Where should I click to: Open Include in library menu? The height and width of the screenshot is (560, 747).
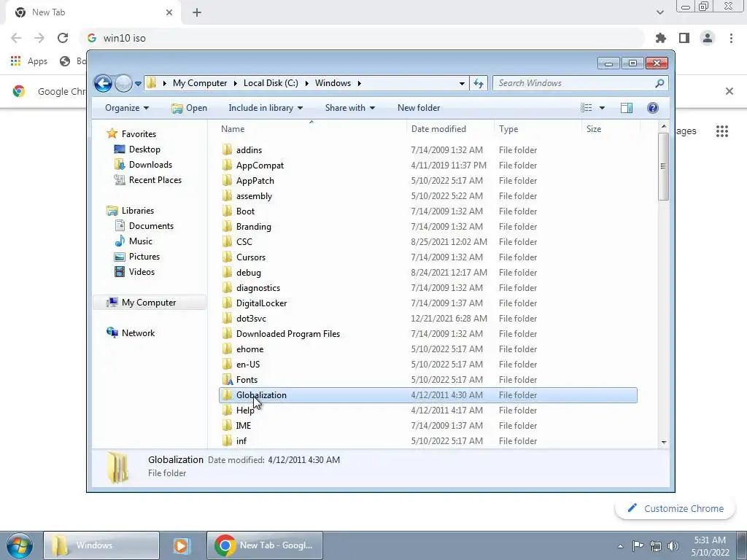[266, 108]
